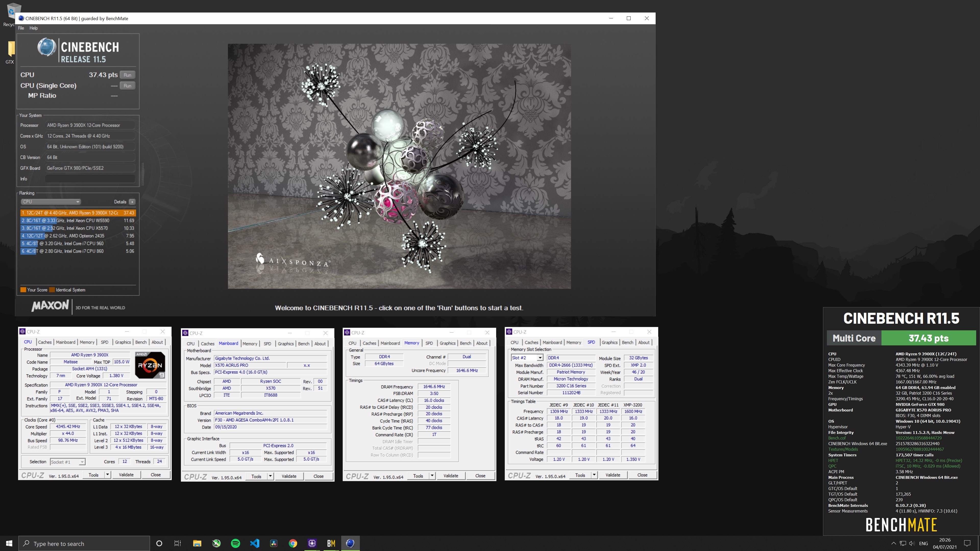Switch to Cinebench via its taskbar icon
Screen dimensions: 980x551
350,543
